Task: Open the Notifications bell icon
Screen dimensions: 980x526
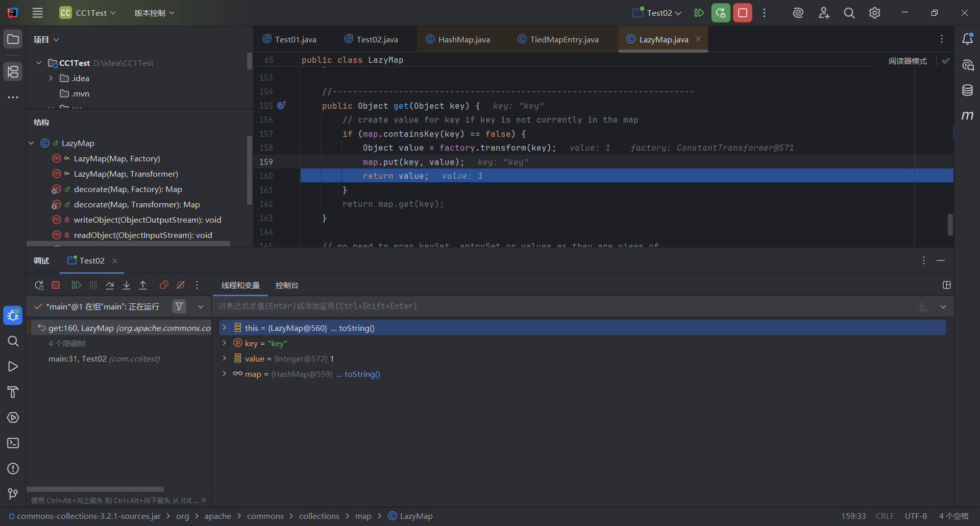Action: click(x=967, y=39)
